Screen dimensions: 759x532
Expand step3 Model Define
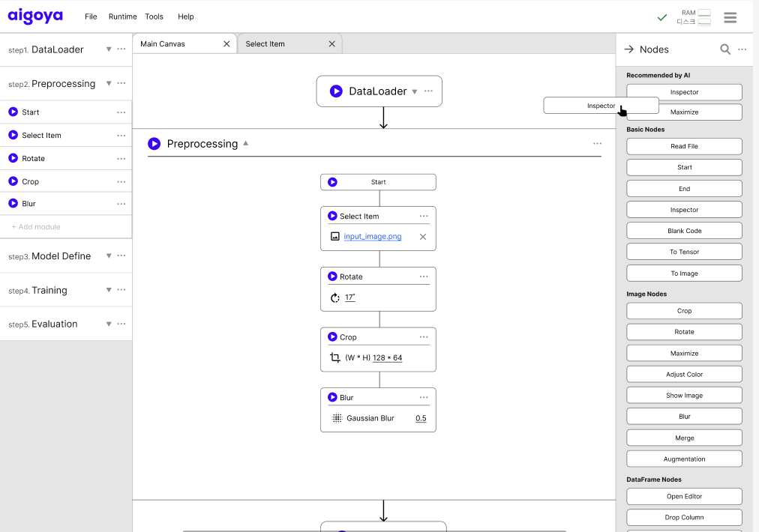[x=109, y=256]
